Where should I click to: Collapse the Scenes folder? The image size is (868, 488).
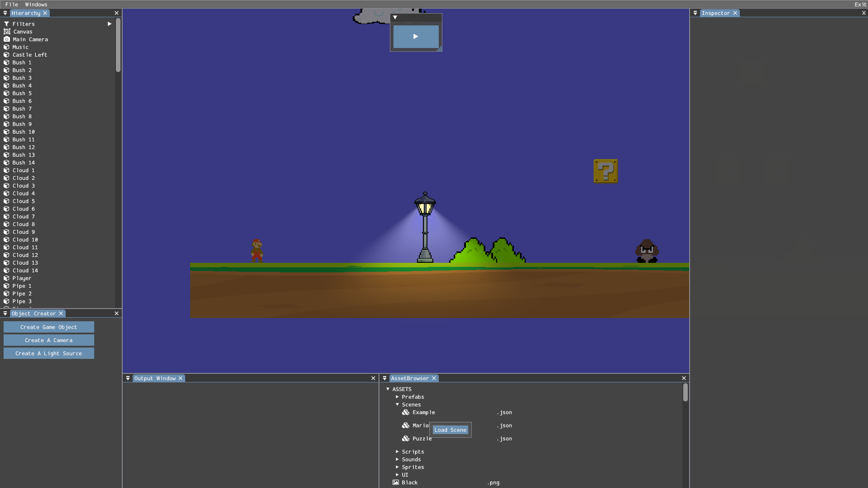pyautogui.click(x=397, y=405)
